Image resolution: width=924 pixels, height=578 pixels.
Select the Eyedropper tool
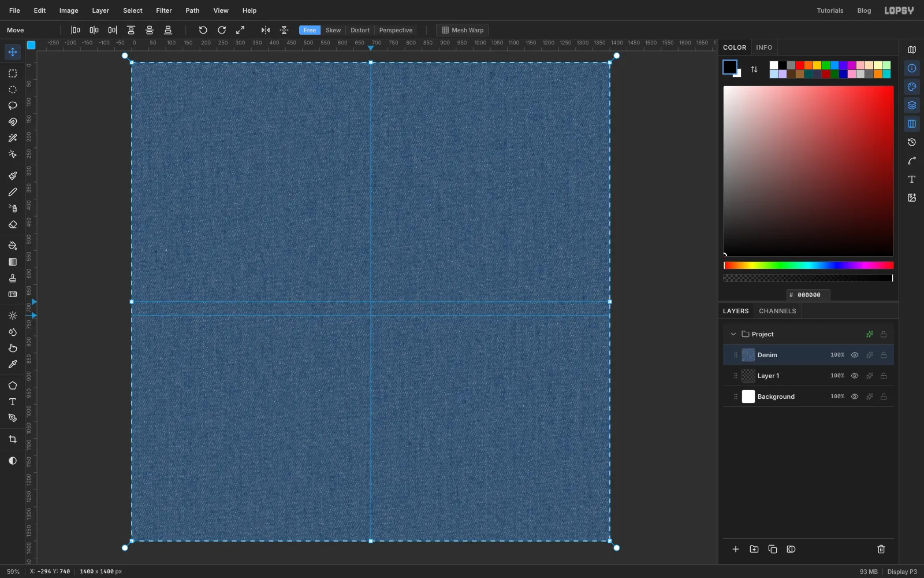[12, 364]
